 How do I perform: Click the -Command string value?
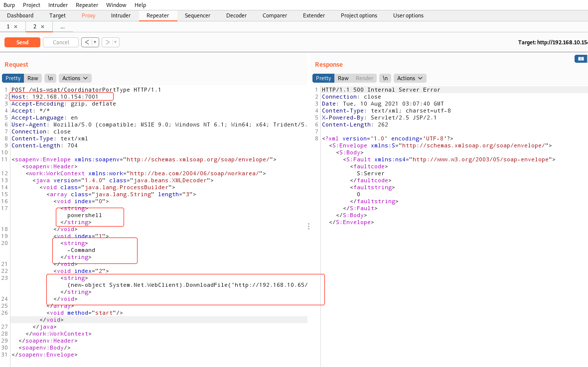click(81, 250)
